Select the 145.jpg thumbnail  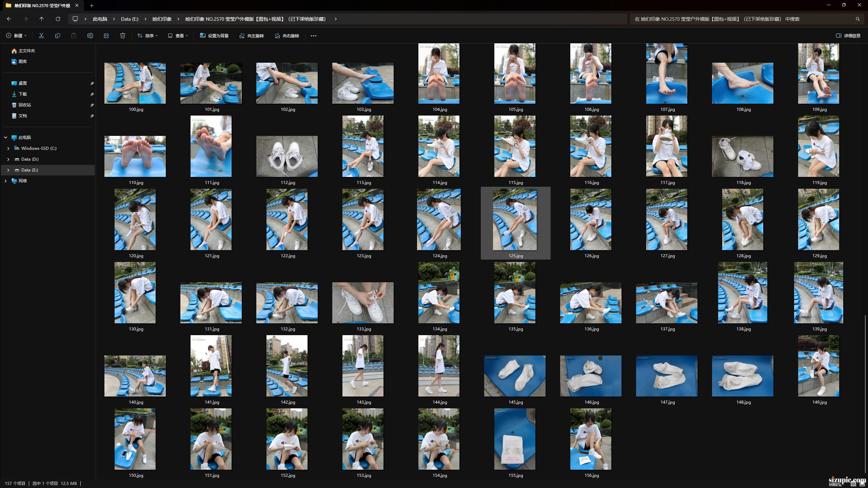(515, 380)
